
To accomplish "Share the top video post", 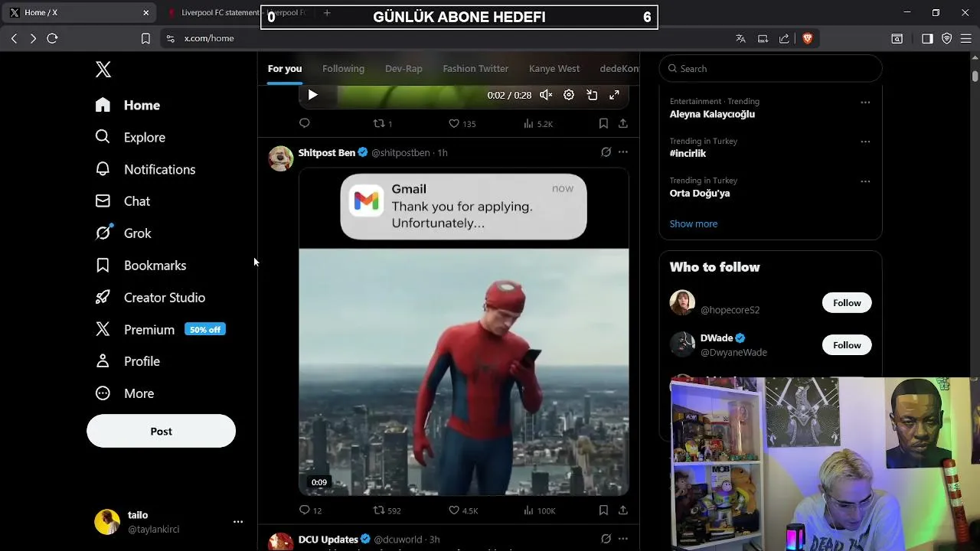I will 623,123.
